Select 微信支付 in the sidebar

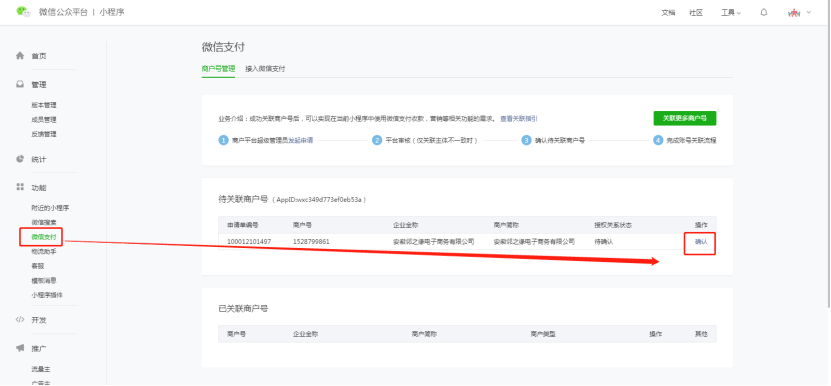point(44,237)
